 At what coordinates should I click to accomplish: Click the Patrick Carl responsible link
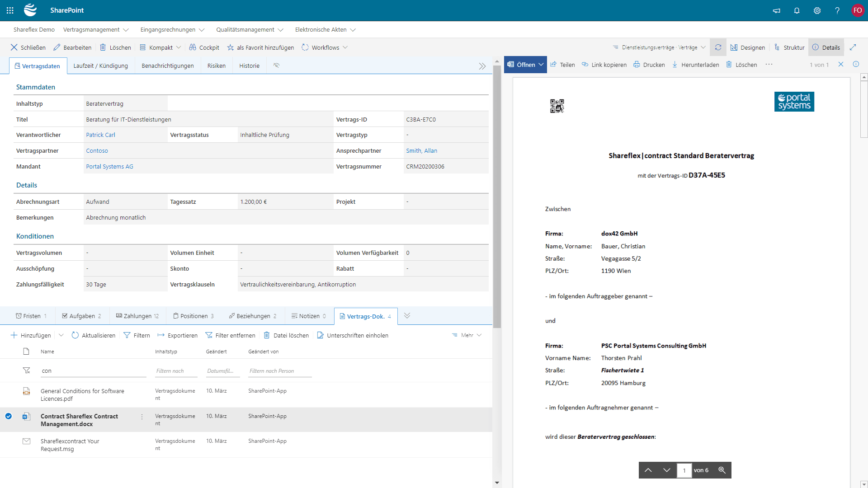coord(100,135)
